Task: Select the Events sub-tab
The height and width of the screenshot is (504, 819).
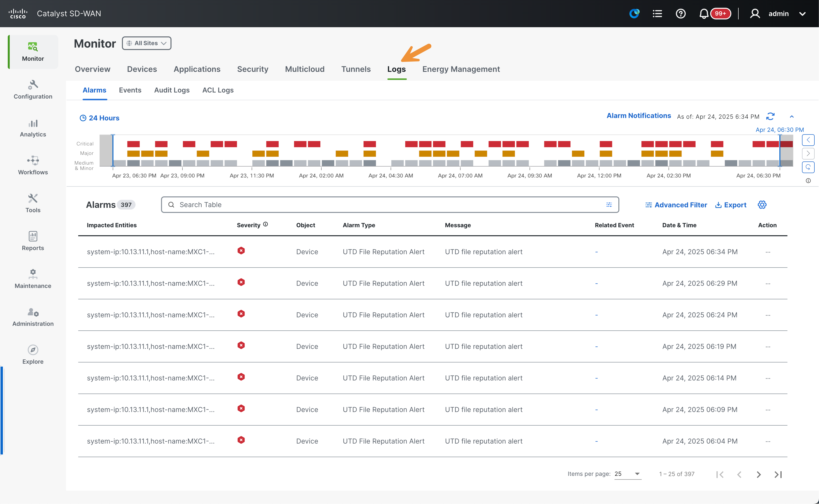Action: pyautogui.click(x=130, y=90)
